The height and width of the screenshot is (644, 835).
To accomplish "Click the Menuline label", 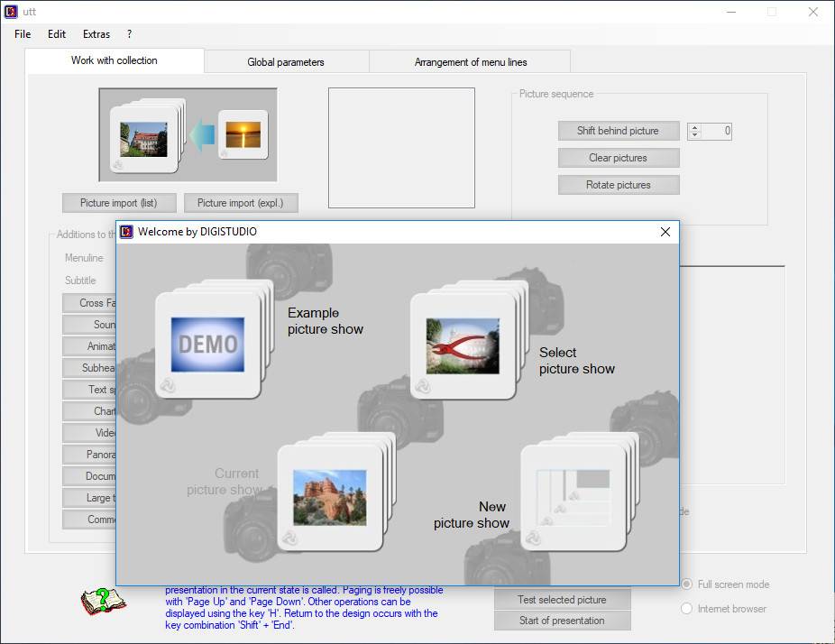I will click(x=84, y=258).
